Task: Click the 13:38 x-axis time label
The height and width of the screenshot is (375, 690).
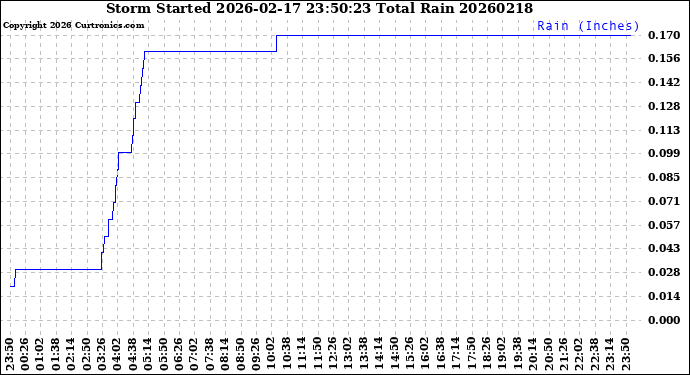Action: [x=363, y=354]
